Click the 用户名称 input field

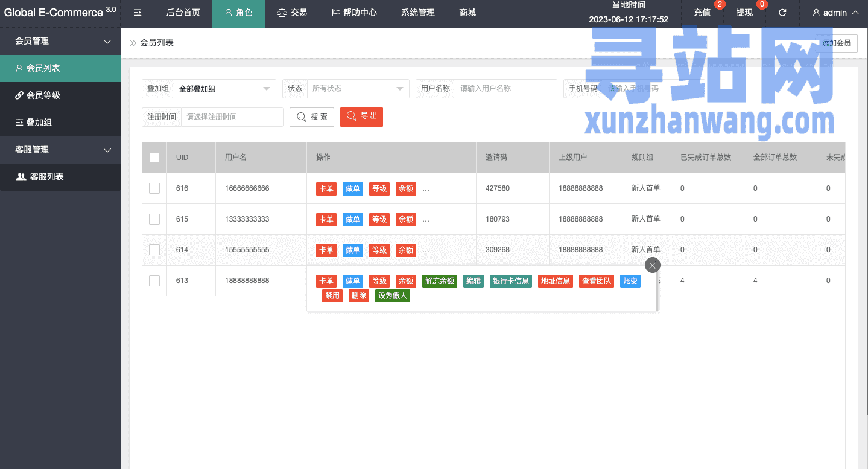(505, 89)
